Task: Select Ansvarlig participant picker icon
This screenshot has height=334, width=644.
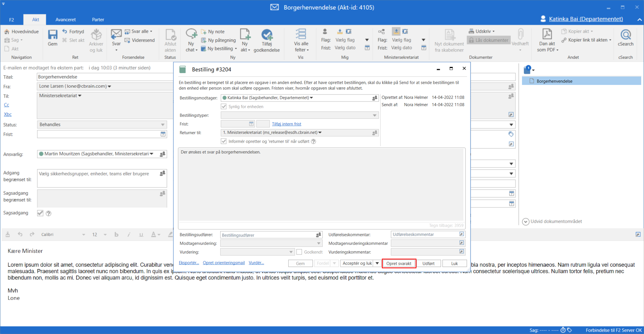Action: (x=163, y=154)
